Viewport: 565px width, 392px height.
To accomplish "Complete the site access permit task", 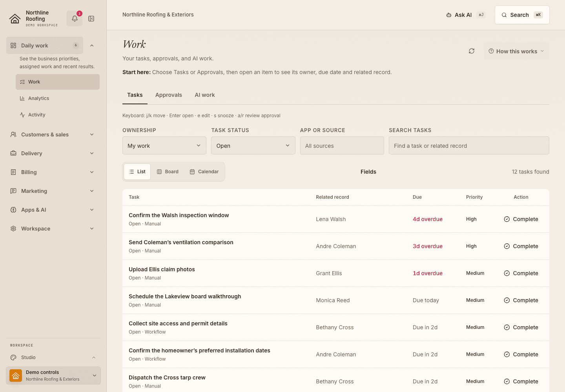I will pos(521,327).
